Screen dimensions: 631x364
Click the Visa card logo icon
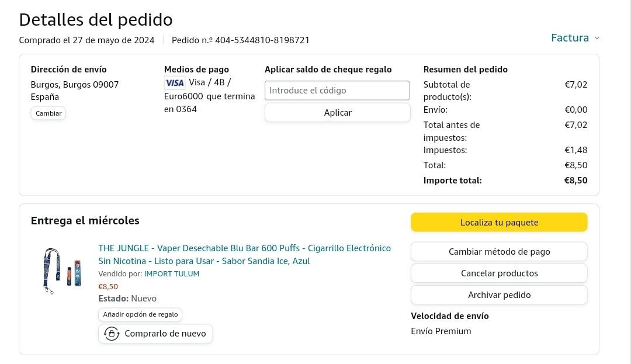coord(174,82)
